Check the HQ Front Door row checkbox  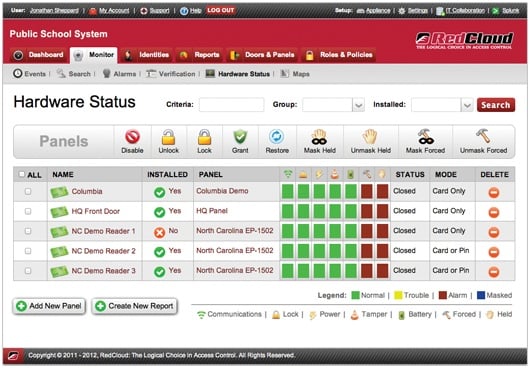coord(28,211)
